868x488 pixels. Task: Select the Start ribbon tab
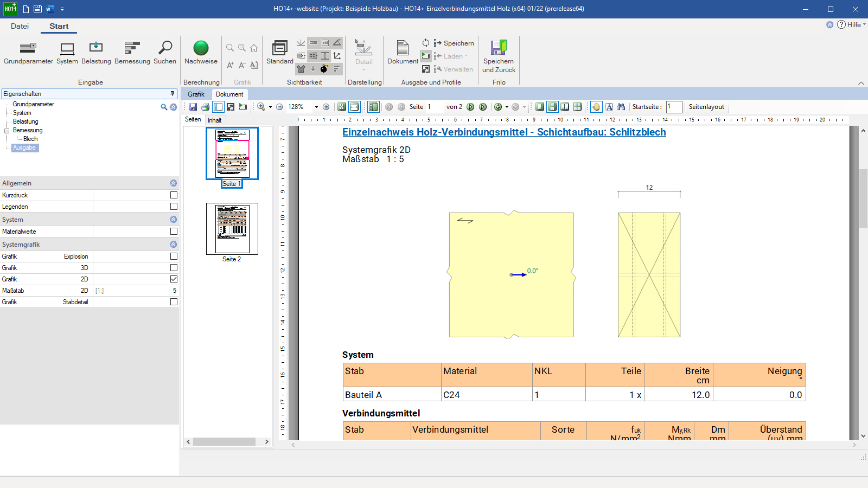tap(59, 26)
